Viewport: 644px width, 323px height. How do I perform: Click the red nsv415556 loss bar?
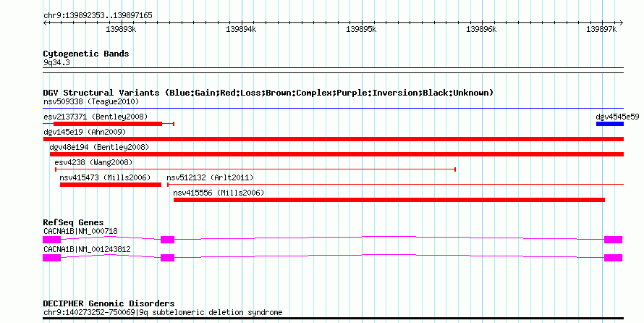(389, 200)
